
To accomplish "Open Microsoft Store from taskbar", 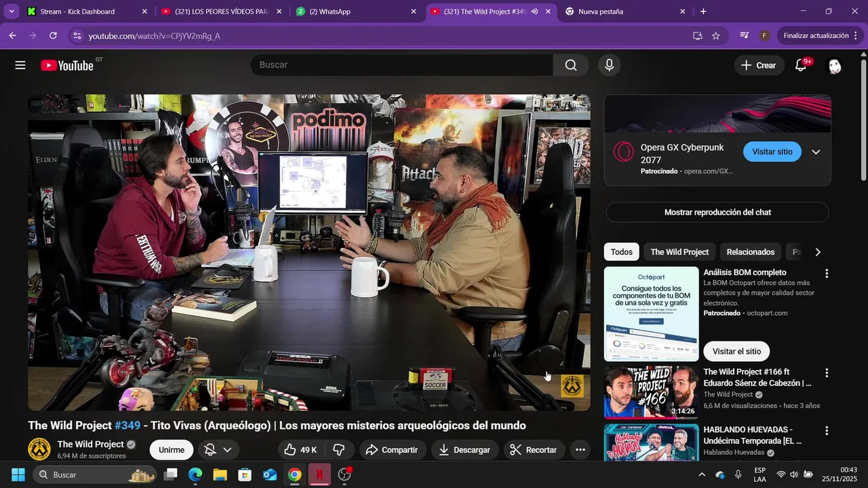I will (245, 474).
